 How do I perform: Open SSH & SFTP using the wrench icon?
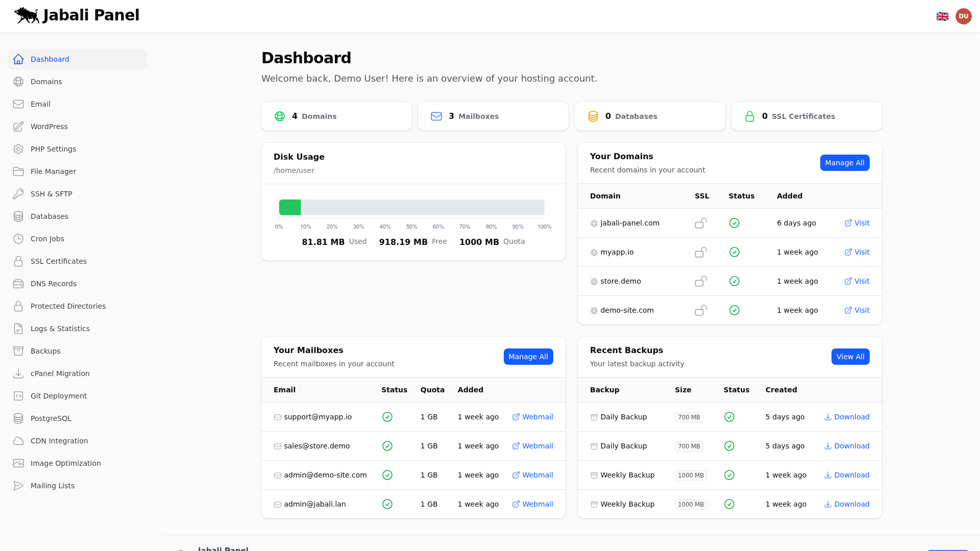click(18, 194)
